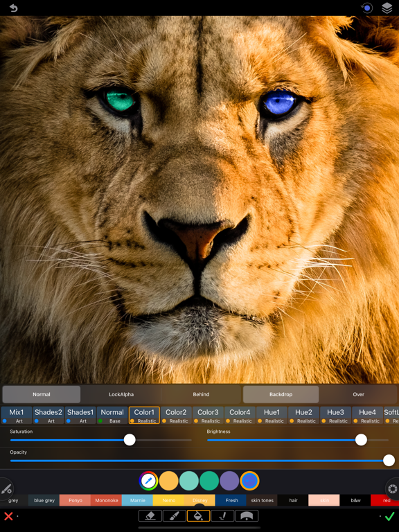
Task: Open the Nemo palette
Action: coord(168,500)
